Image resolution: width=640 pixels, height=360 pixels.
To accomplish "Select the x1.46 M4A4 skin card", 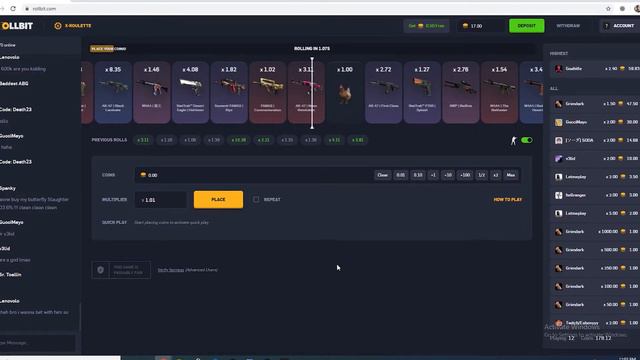I will [x=151, y=92].
